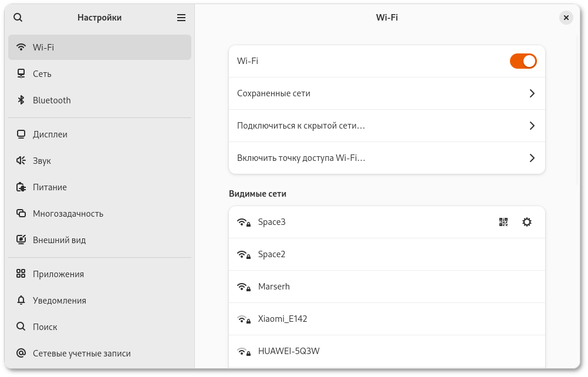The width and height of the screenshot is (588, 377).
Task: Click the Bluetooth icon in sidebar
Action: pos(21,100)
